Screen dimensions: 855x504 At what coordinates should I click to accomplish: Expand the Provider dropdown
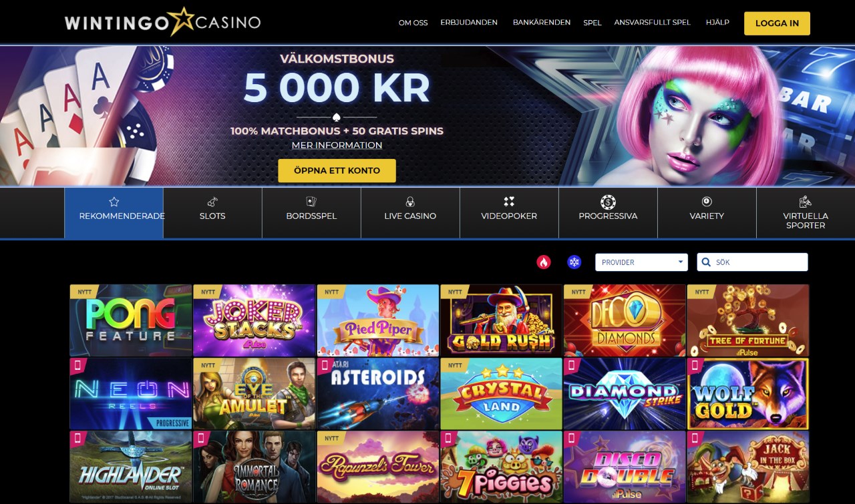pyautogui.click(x=641, y=262)
